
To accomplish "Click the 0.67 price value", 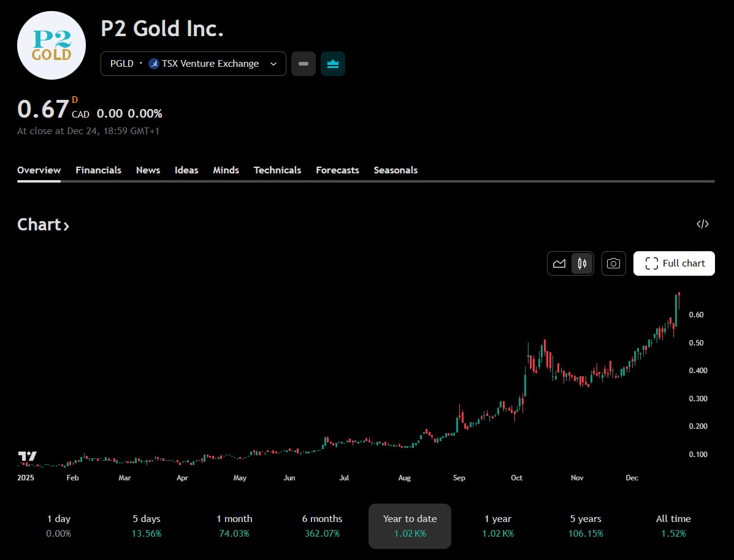I will click(43, 108).
